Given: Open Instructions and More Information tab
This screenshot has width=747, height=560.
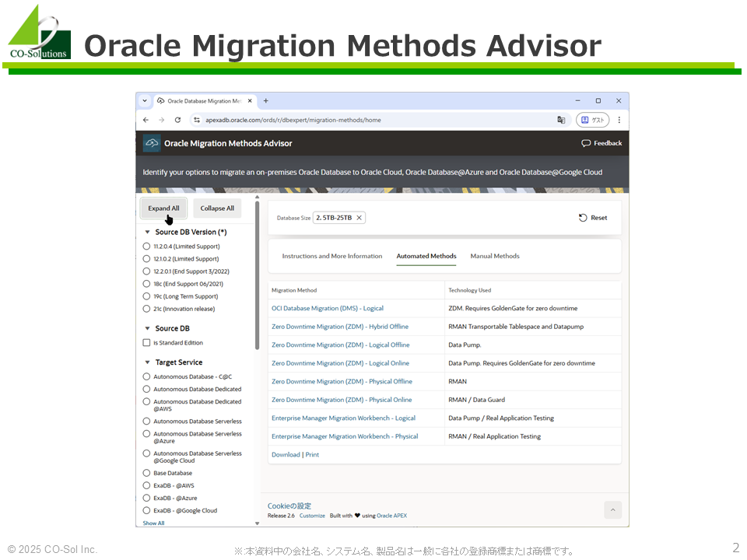Looking at the screenshot, I should [332, 256].
